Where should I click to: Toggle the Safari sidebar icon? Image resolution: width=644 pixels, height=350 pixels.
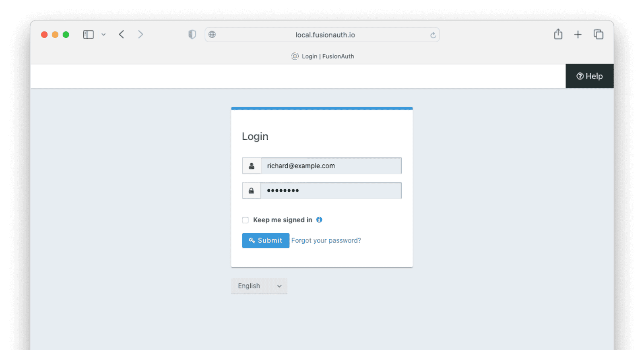[88, 35]
